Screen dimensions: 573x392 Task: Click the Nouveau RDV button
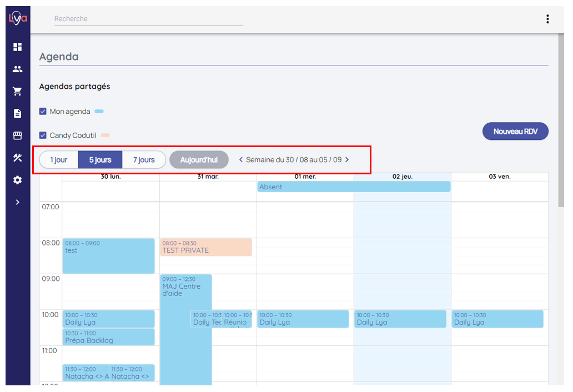click(x=515, y=132)
